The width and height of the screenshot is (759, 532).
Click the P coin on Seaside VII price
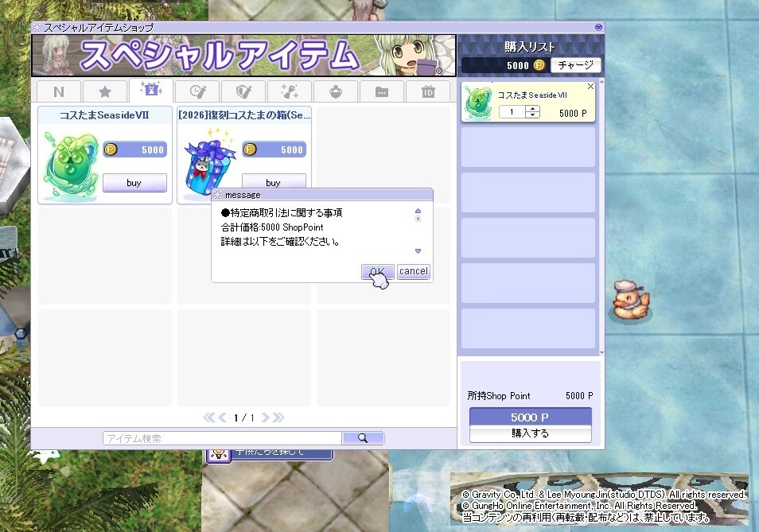[111, 150]
